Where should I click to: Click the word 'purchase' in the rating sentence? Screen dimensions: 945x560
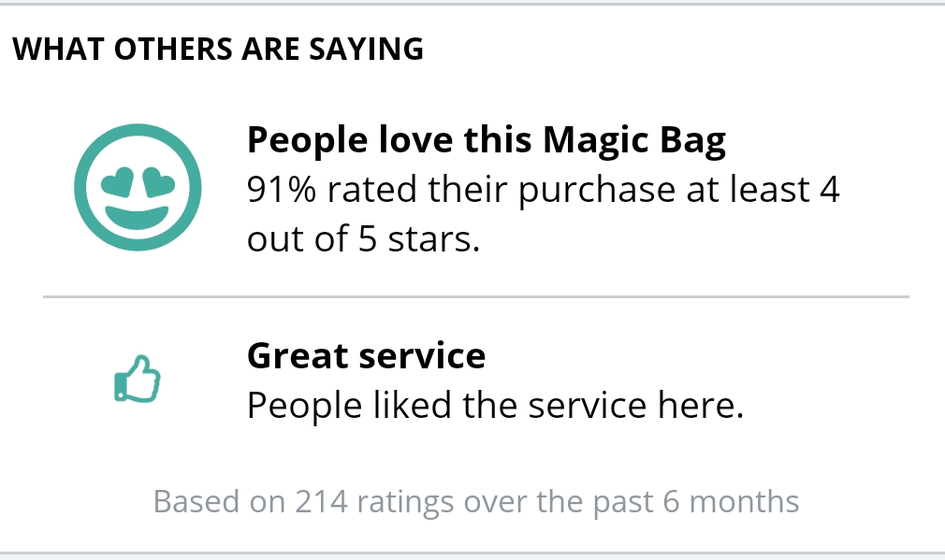pyautogui.click(x=597, y=191)
